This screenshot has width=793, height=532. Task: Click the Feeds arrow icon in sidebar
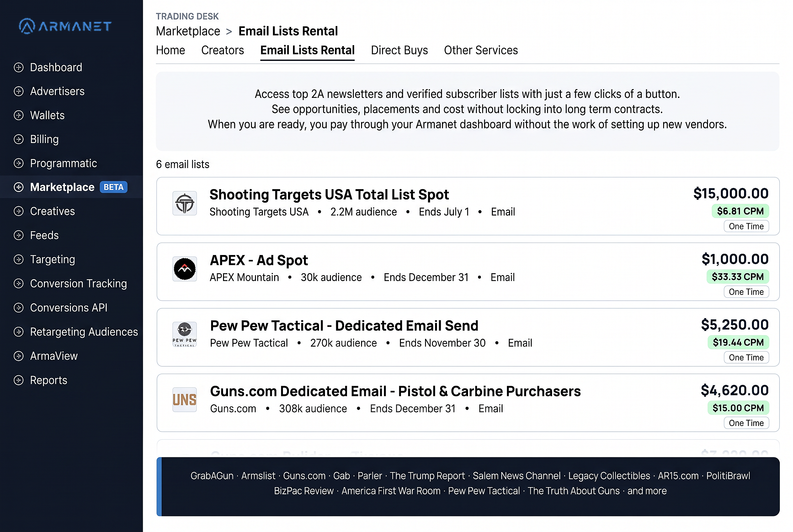pos(19,236)
